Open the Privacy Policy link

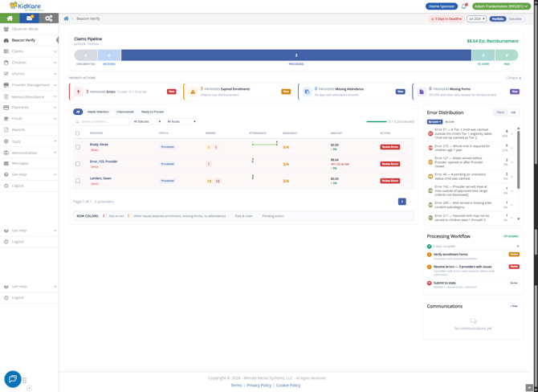tap(259, 385)
